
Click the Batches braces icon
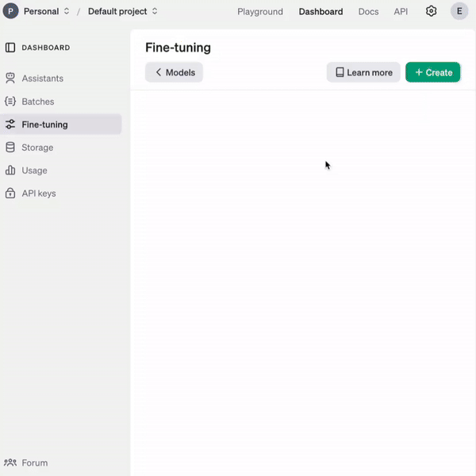coord(10,101)
